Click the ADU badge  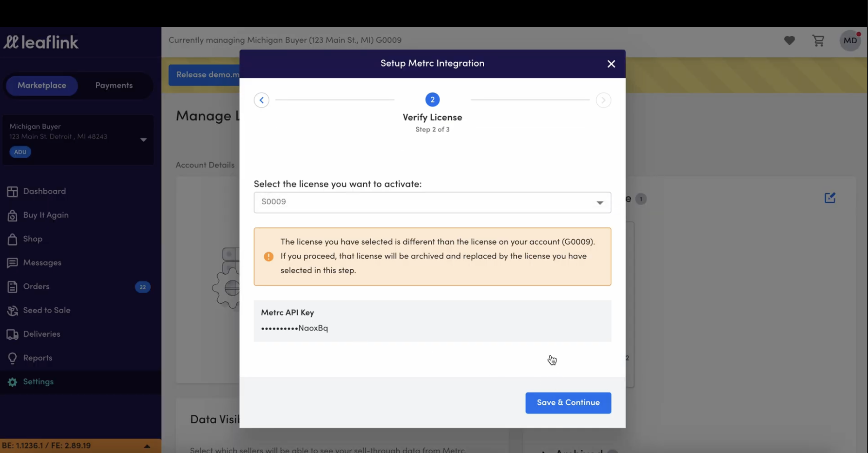coord(20,152)
